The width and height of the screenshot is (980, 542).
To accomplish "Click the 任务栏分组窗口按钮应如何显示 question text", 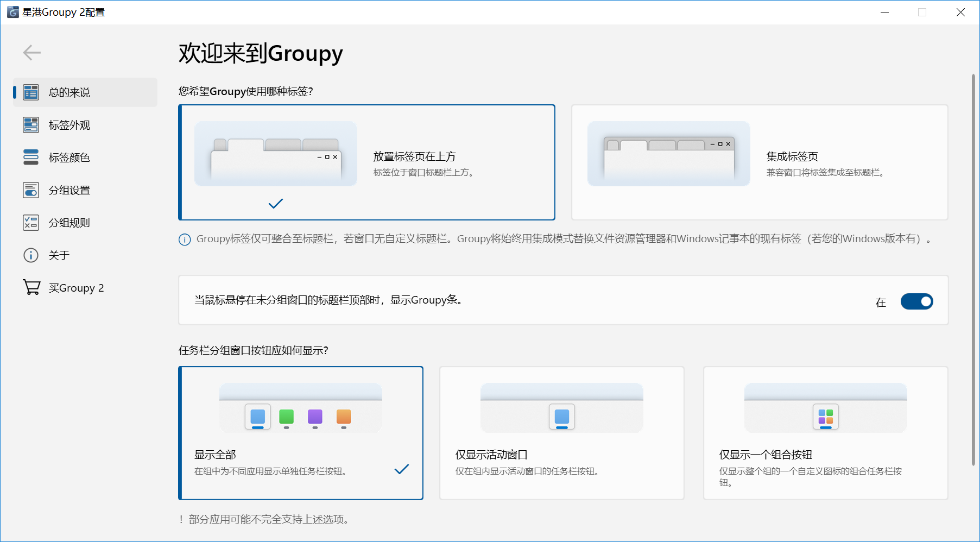I will pyautogui.click(x=254, y=350).
